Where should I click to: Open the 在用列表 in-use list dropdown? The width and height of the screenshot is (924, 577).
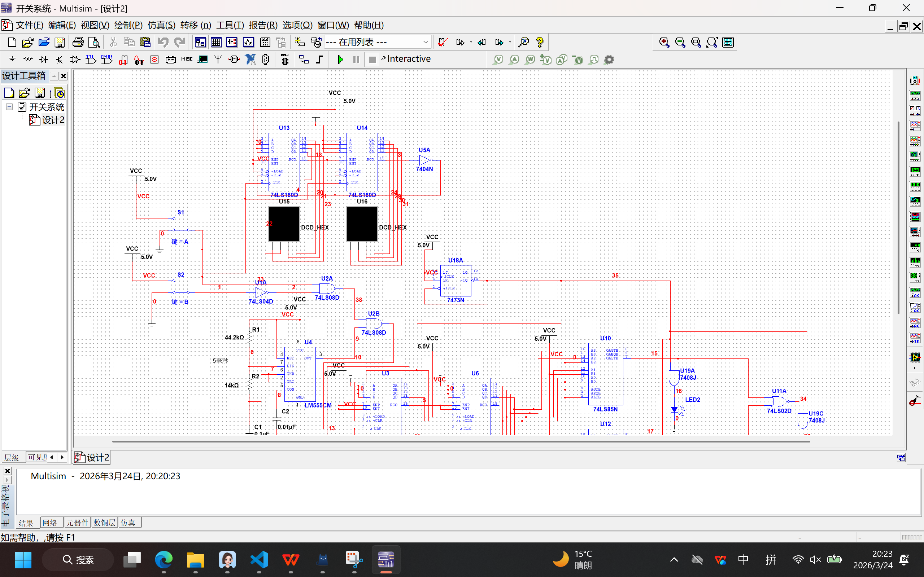click(x=425, y=42)
